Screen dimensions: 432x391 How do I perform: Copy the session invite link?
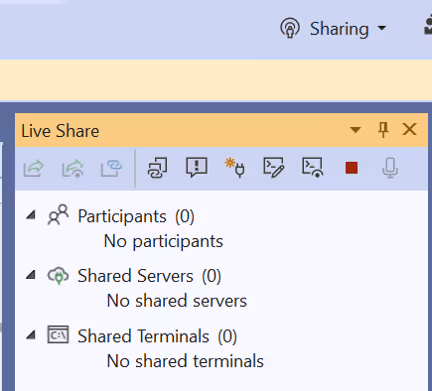[157, 168]
